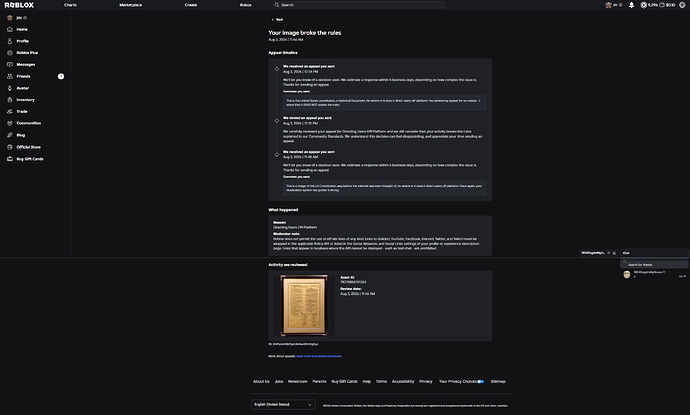
Task: Open Help footer link
Action: tap(367, 382)
